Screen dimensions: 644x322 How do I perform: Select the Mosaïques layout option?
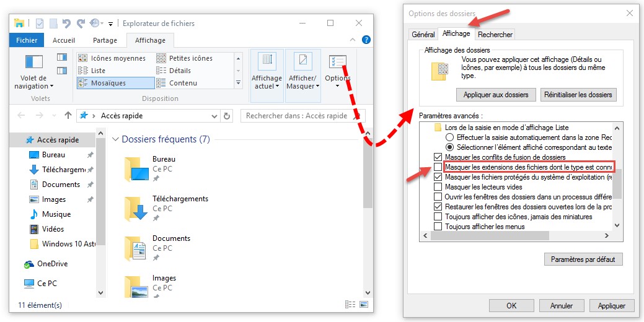[115, 83]
